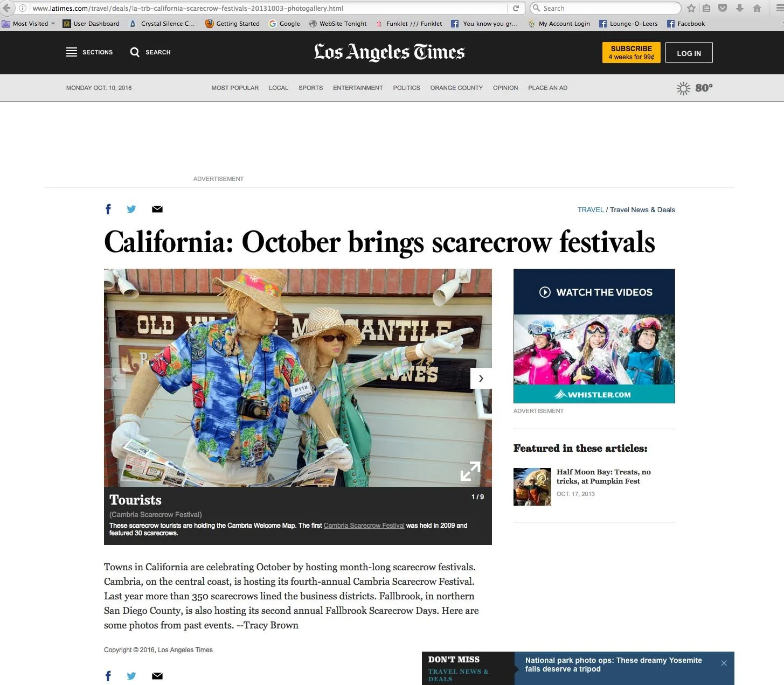
Task: Share article via top Facebook icon
Action: pos(108,209)
